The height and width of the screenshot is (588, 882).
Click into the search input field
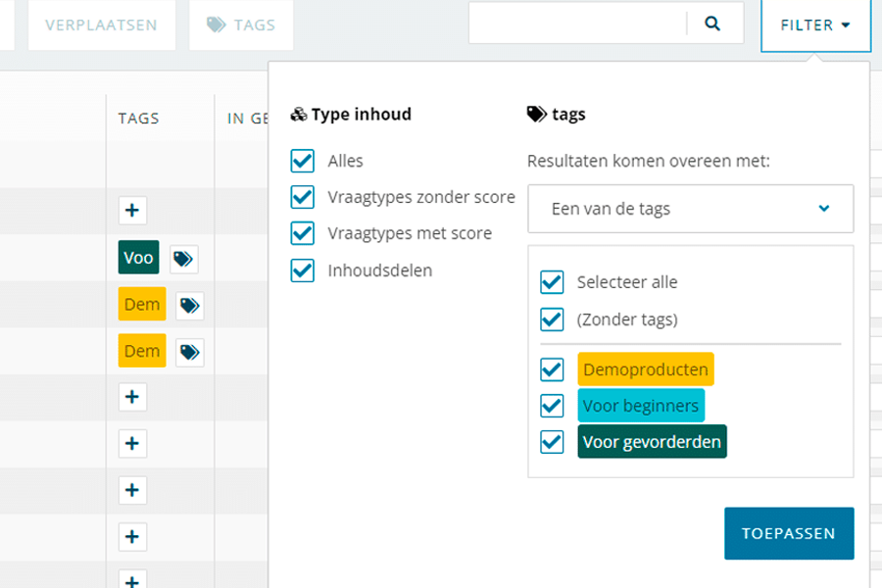click(x=576, y=24)
